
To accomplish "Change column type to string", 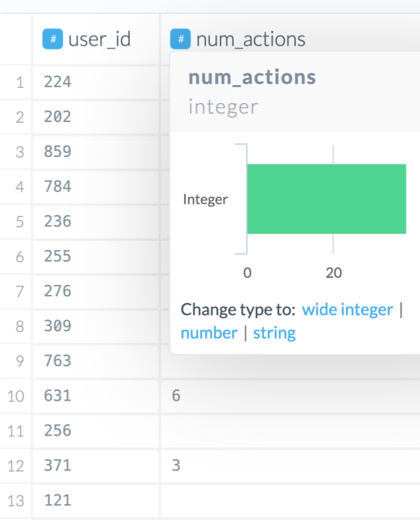I will (x=274, y=333).
